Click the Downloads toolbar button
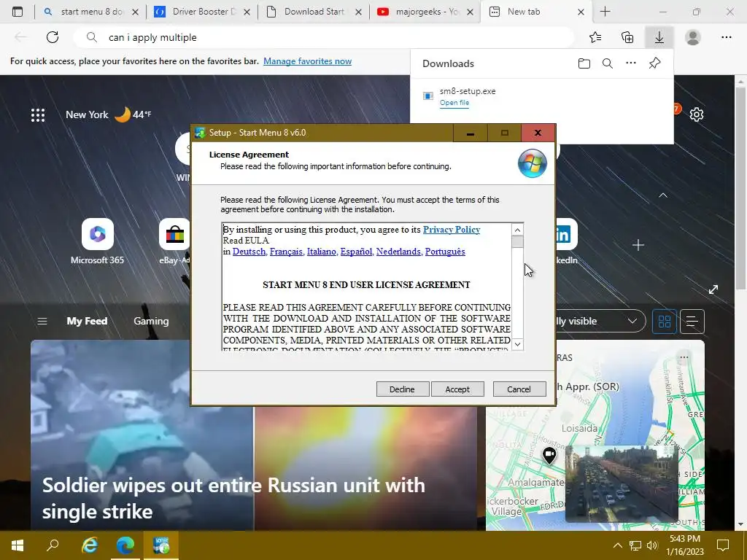This screenshot has height=560, width=747. [659, 37]
